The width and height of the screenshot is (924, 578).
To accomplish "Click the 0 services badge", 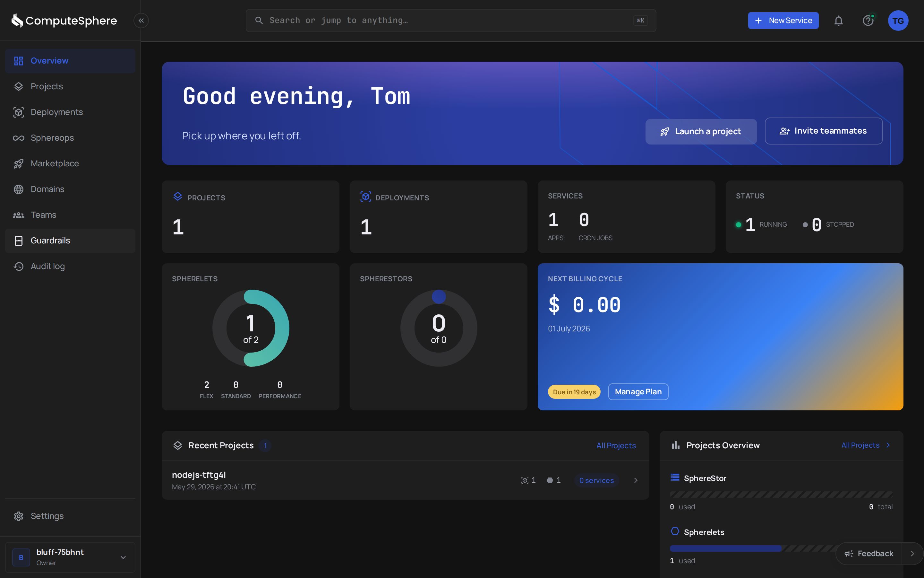I will pyautogui.click(x=596, y=480).
